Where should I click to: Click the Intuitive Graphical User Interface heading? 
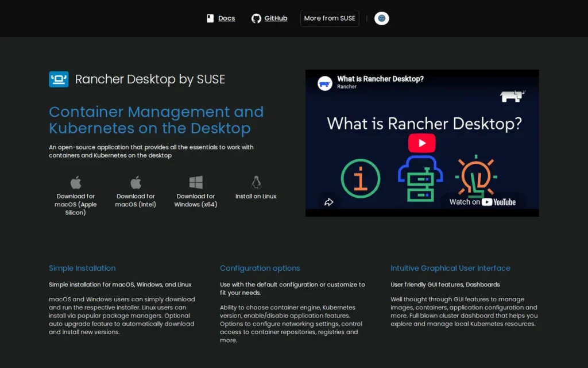450,268
